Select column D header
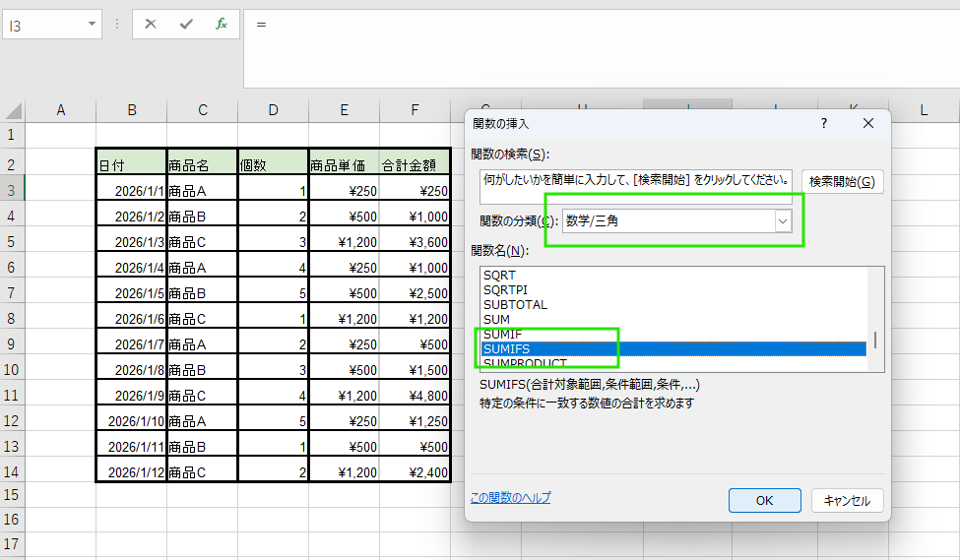960x560 pixels. pos(273,110)
